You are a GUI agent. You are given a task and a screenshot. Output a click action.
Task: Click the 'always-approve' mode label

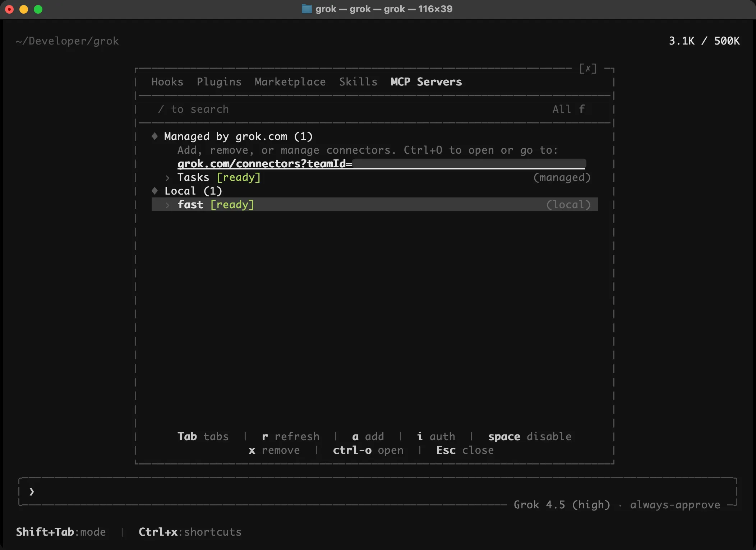[675, 505]
